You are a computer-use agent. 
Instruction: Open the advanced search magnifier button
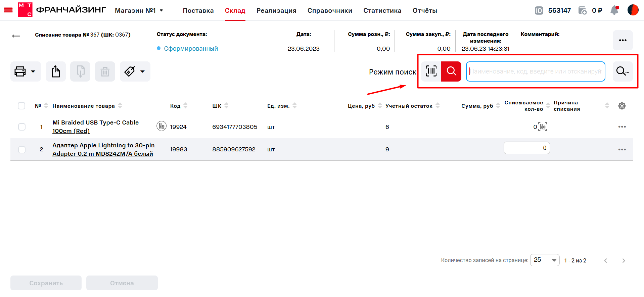623,71
